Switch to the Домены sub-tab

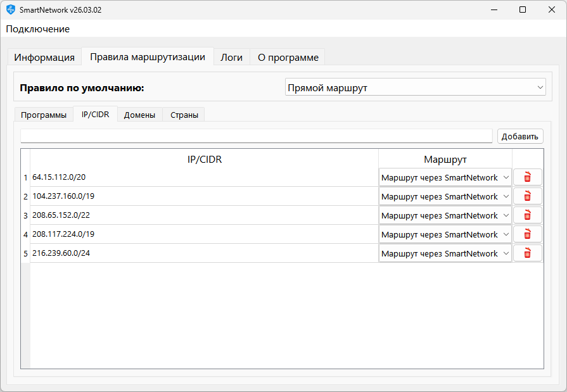point(140,115)
